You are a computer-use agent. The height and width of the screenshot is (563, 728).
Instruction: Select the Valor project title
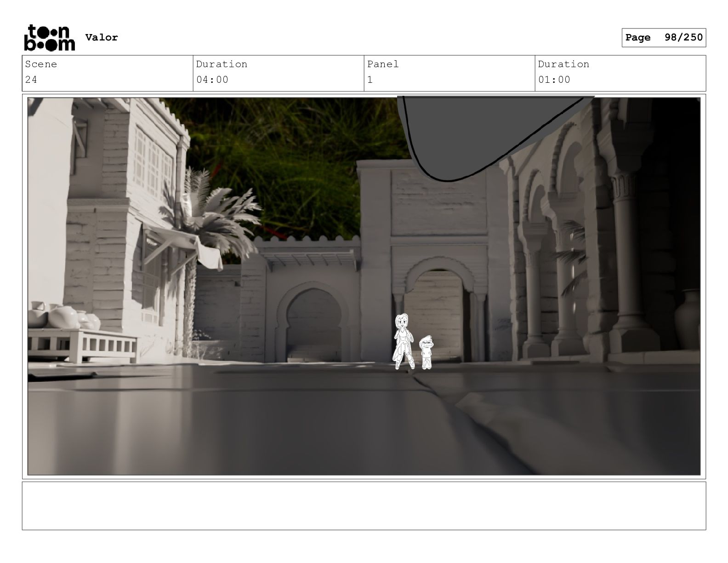pyautogui.click(x=102, y=38)
